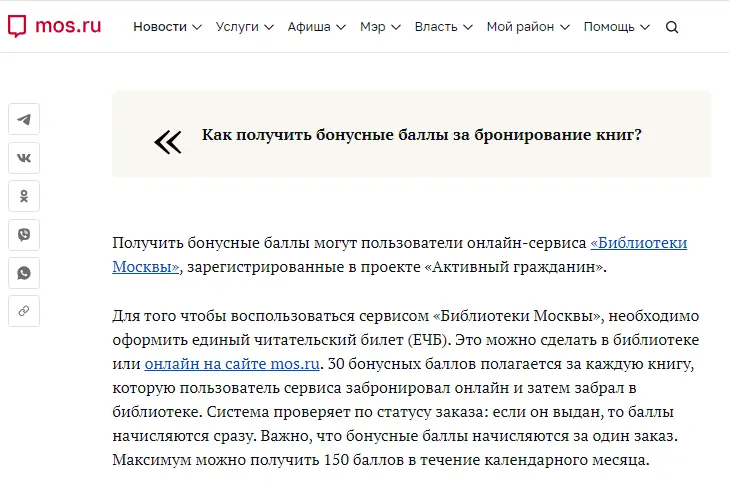The image size is (729, 489).
Task: Open the Мэр menu item
Action: (372, 27)
